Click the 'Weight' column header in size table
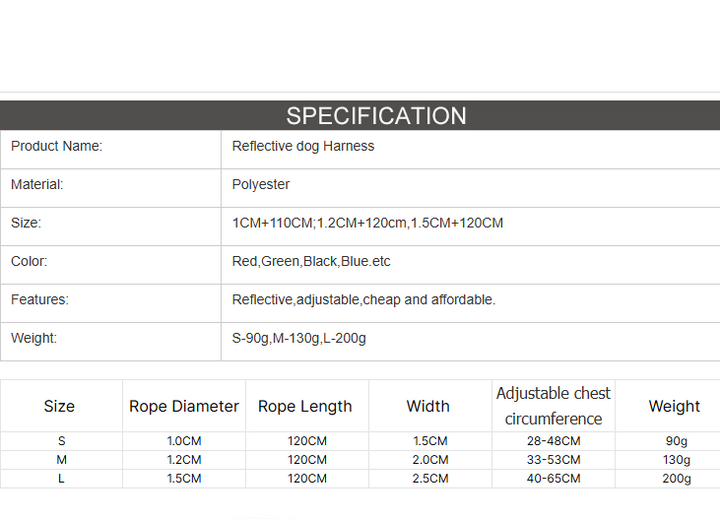 click(x=674, y=406)
